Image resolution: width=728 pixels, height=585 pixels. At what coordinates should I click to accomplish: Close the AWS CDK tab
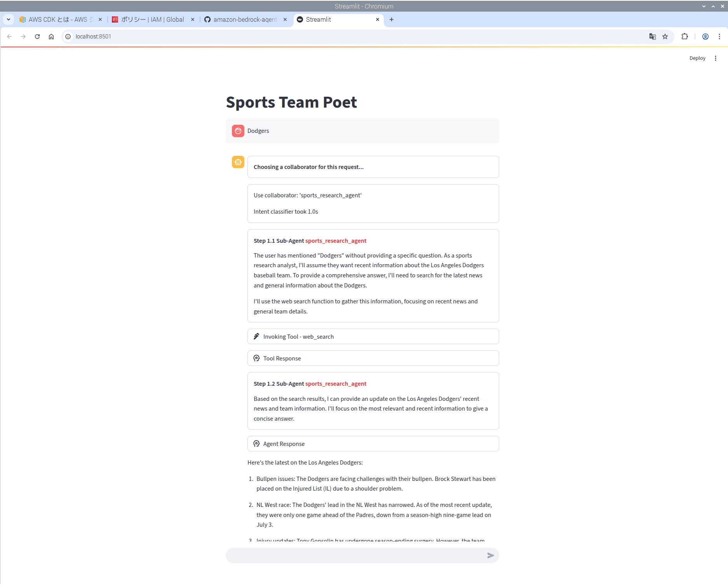[x=100, y=19]
